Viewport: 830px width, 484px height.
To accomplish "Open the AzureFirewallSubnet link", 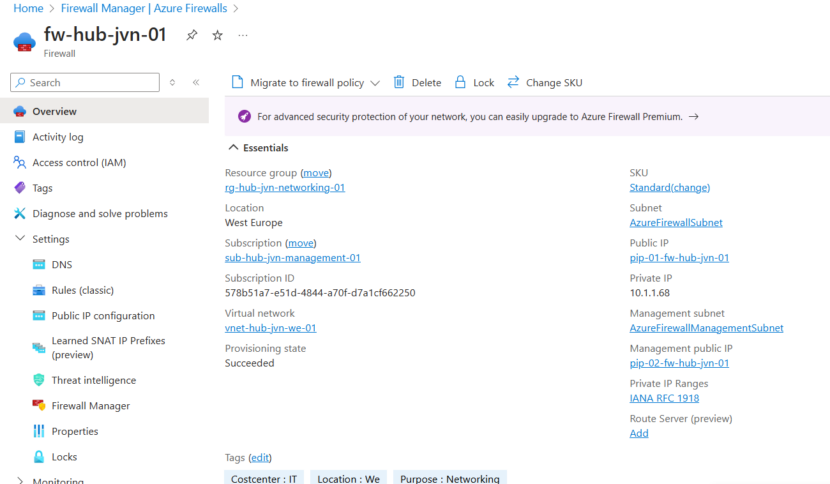I will pyautogui.click(x=676, y=223).
